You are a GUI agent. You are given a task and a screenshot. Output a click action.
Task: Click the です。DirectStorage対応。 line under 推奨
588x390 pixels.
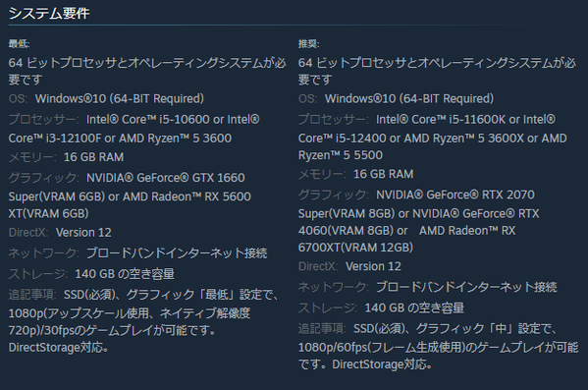(x=365, y=364)
